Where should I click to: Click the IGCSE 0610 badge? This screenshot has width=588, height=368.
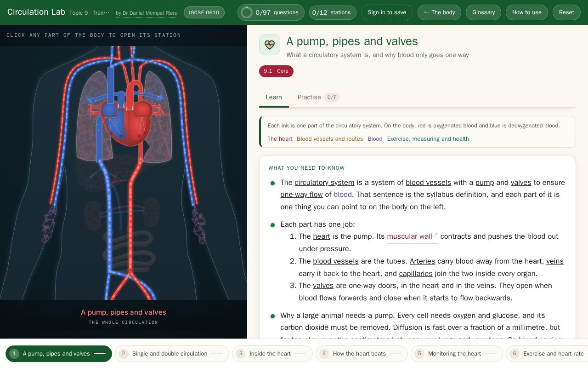point(204,12)
